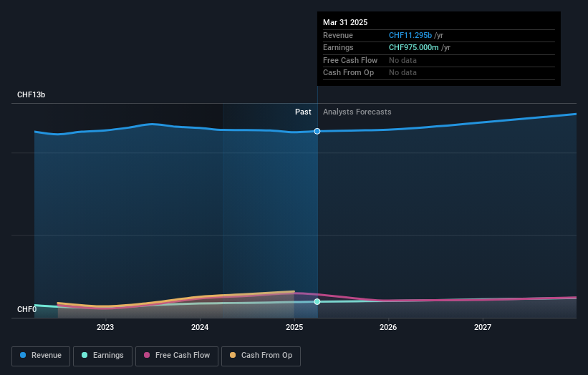Toggle the Earnings legend button
This screenshot has width=588, height=375.
point(102,356)
